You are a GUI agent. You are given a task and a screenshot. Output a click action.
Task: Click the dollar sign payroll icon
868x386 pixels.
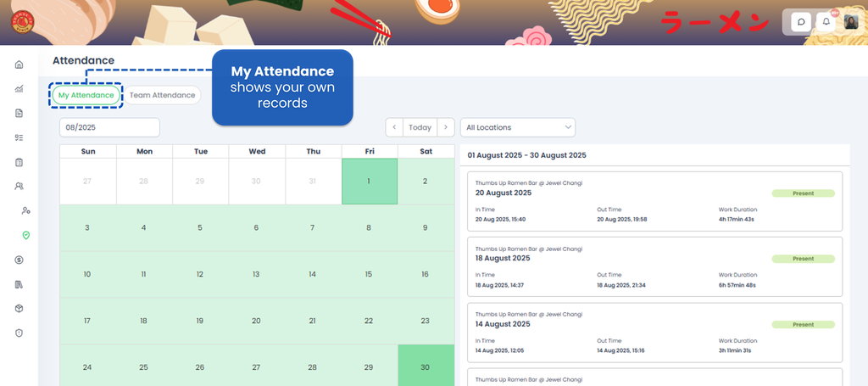[x=19, y=260]
